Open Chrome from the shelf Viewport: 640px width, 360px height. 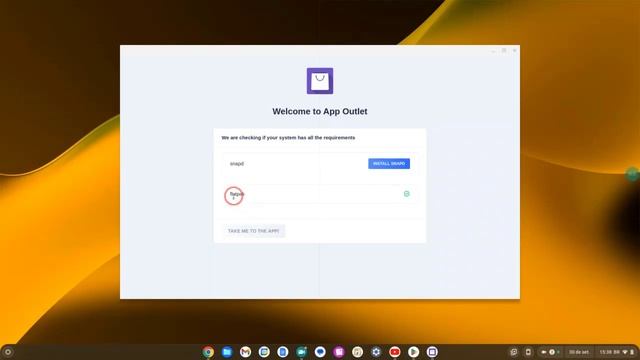(x=208, y=352)
